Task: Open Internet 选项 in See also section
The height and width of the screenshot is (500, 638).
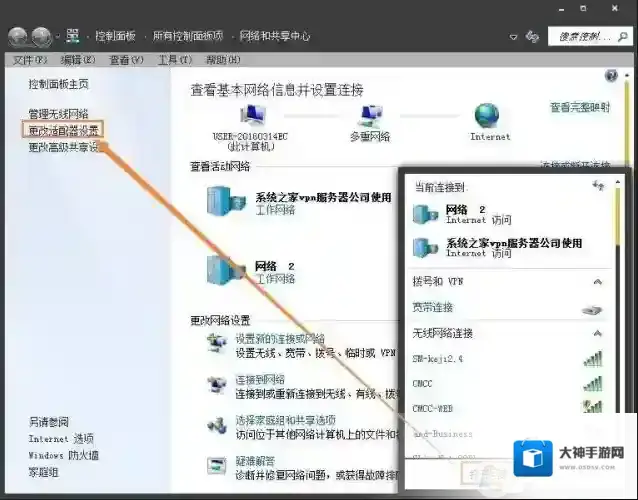Action: (61, 439)
